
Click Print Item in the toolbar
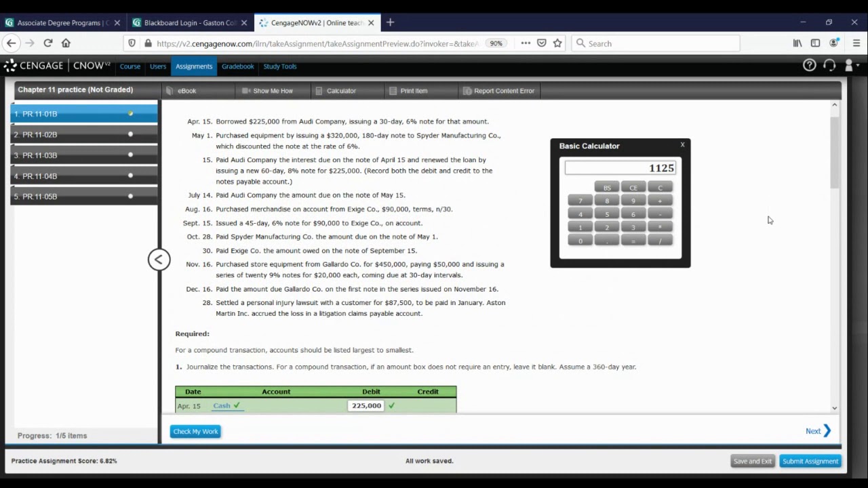click(408, 91)
